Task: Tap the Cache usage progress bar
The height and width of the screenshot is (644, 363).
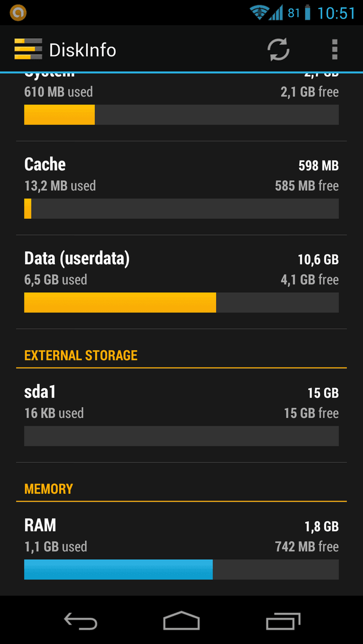Action: (181, 209)
